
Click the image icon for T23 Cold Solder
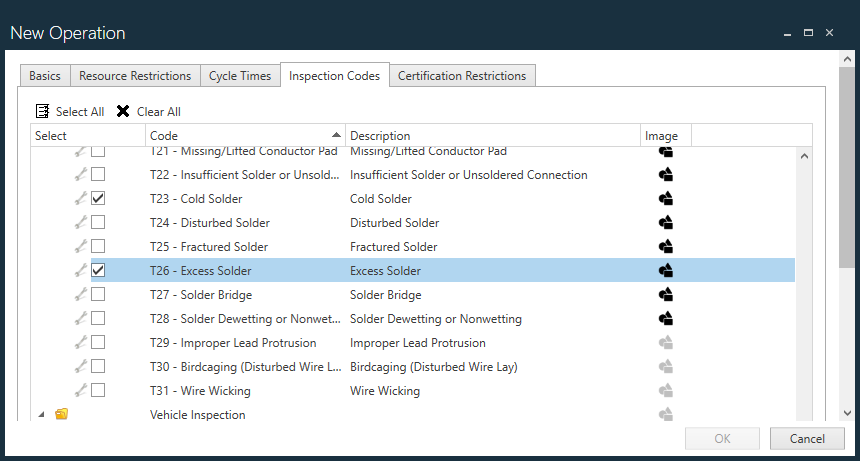coord(666,199)
